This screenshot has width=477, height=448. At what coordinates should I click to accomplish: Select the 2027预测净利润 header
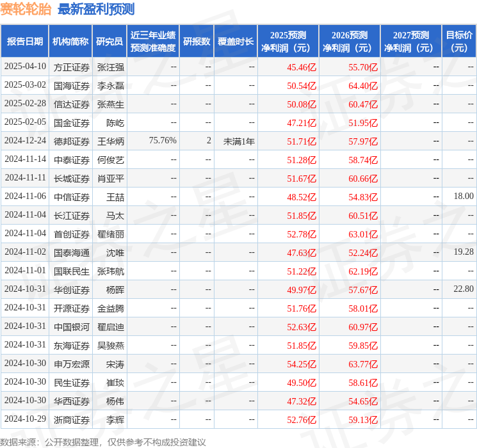[411, 42]
